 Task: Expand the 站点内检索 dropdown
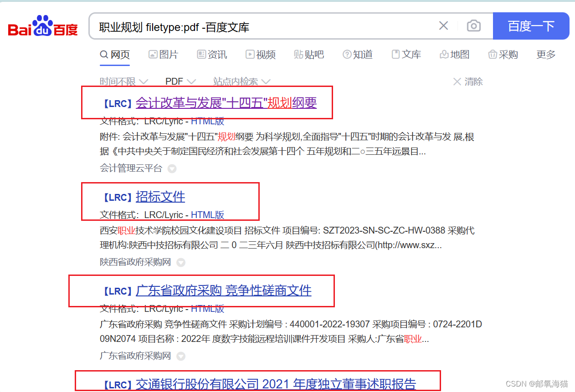[x=242, y=81]
